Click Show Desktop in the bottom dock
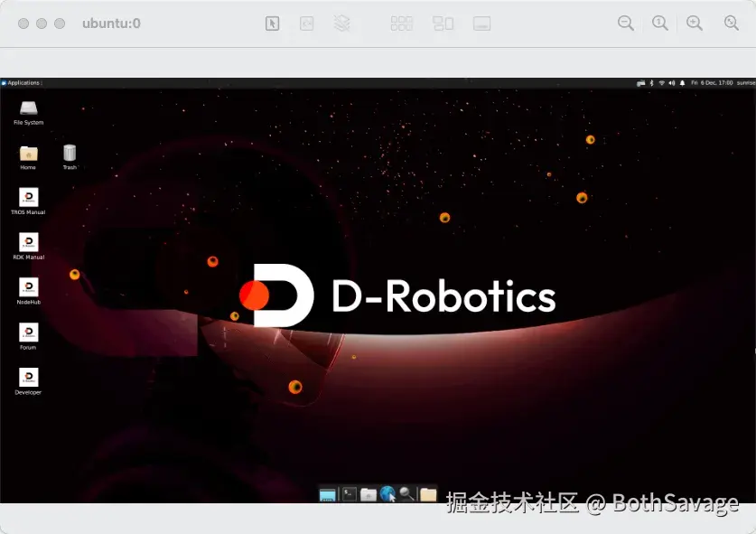756x534 pixels. click(x=327, y=494)
